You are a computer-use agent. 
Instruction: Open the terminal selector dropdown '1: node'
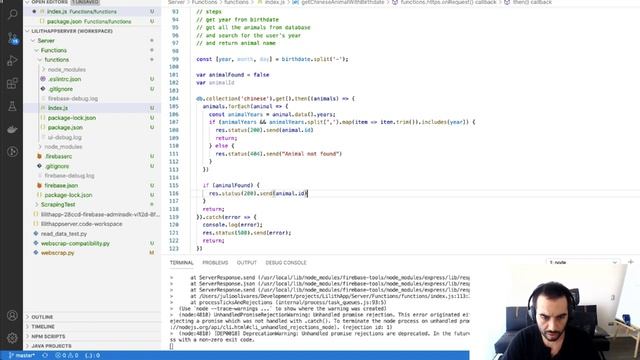point(583,262)
